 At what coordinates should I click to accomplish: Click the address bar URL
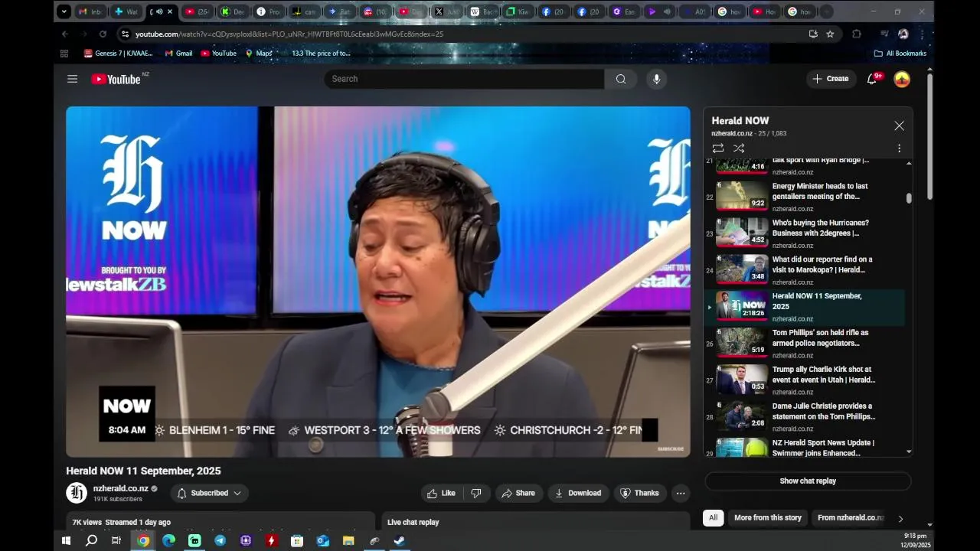click(289, 34)
